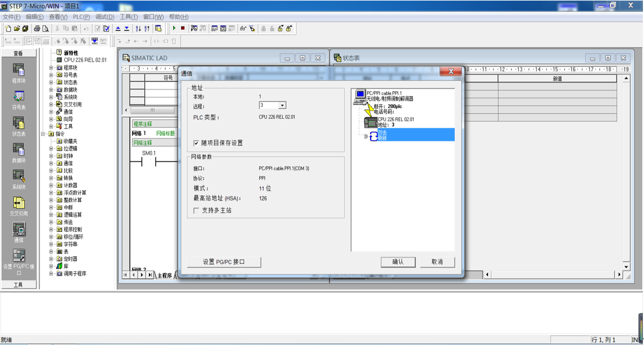Click the Upload blue up-arrow icon
The height and width of the screenshot is (345, 644).
[118, 29]
